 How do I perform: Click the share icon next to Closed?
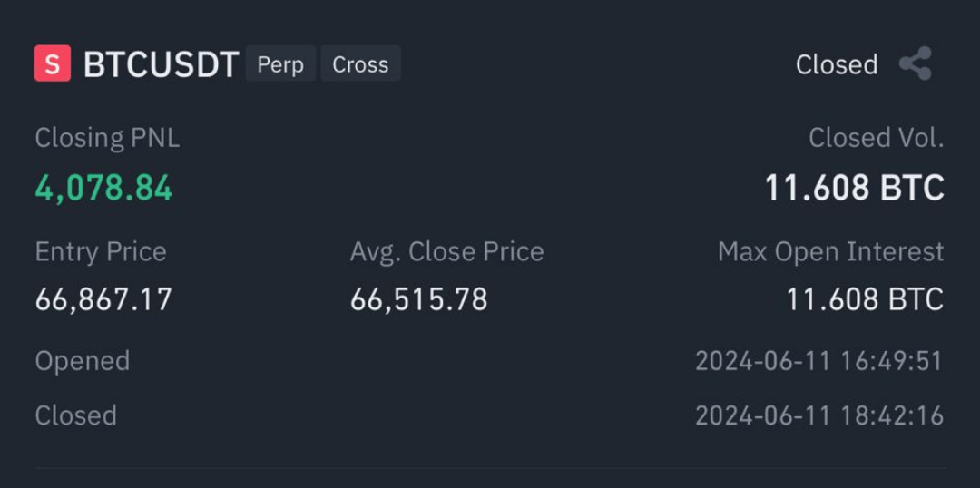click(916, 63)
